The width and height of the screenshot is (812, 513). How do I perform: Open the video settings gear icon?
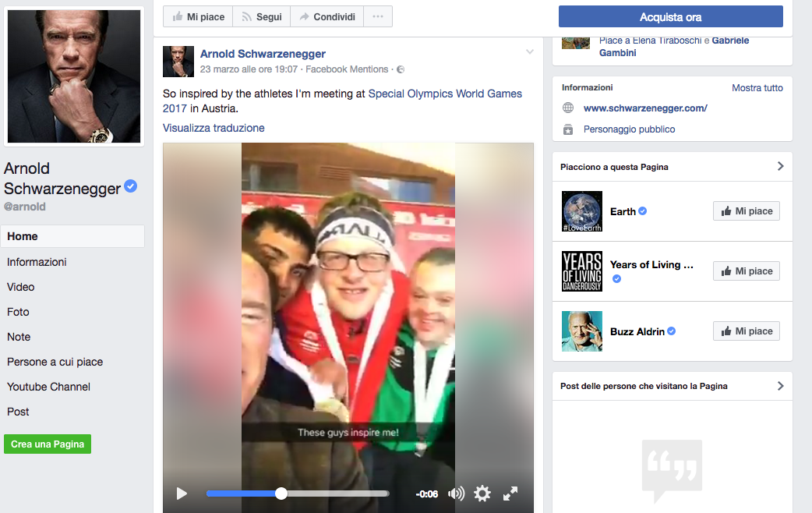(x=482, y=494)
